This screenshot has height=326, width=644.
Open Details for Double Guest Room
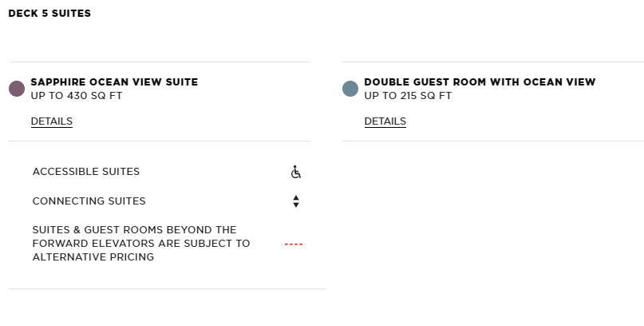point(385,121)
